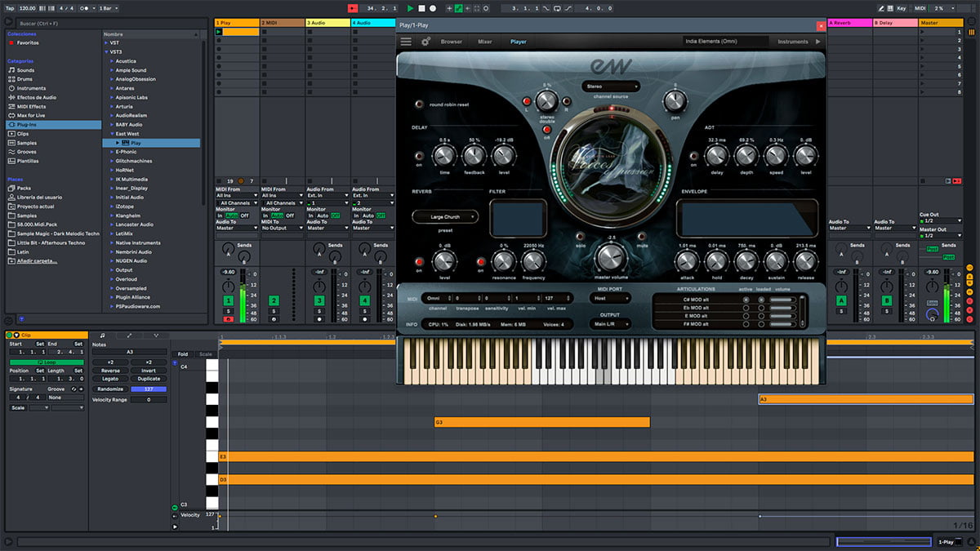Turn on the Delay effect in Play
Screen dimensions: 980x551
(420, 155)
